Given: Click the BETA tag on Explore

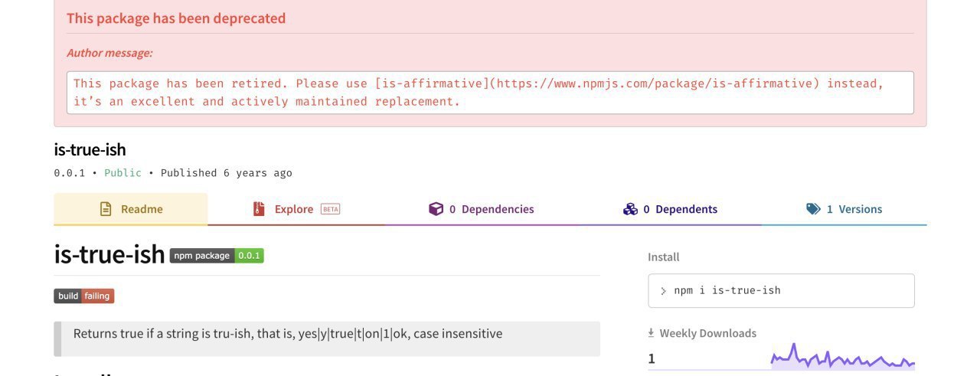Looking at the screenshot, I should click(330, 209).
